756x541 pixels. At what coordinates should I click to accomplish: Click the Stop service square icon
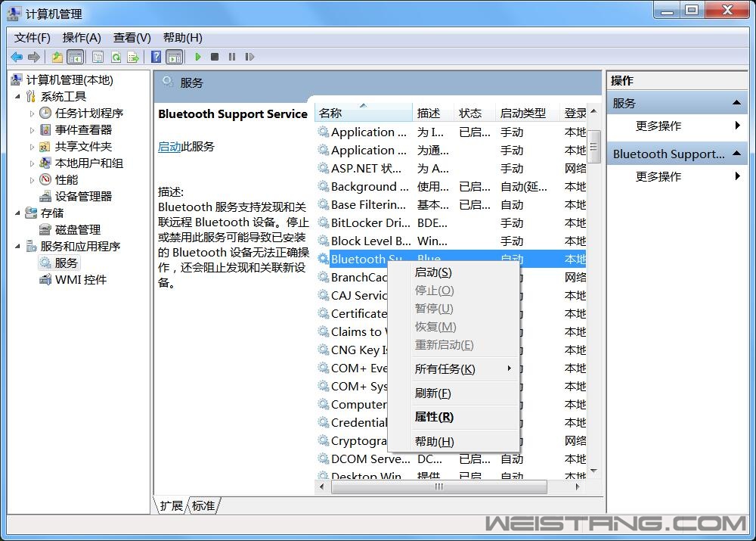[215, 57]
